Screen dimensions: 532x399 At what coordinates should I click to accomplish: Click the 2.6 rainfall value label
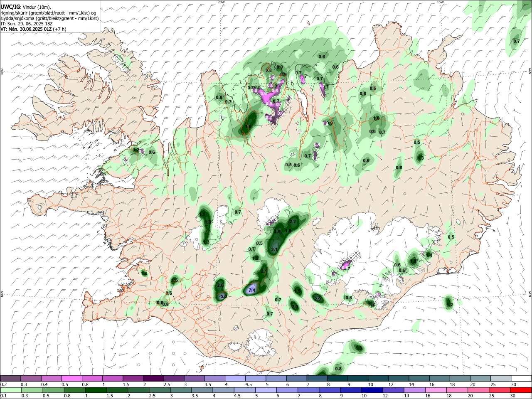point(220,285)
